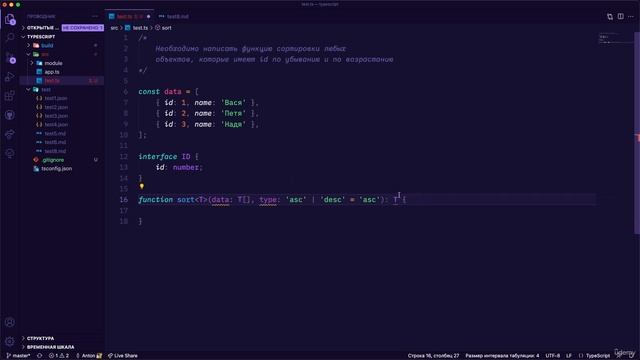Click the synchronize changes icon in status bar

[40, 356]
